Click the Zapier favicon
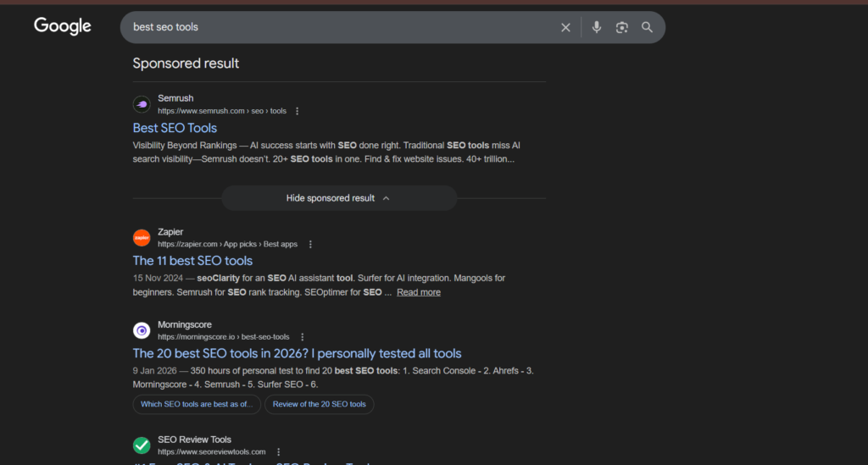The width and height of the screenshot is (868, 465). click(x=142, y=238)
